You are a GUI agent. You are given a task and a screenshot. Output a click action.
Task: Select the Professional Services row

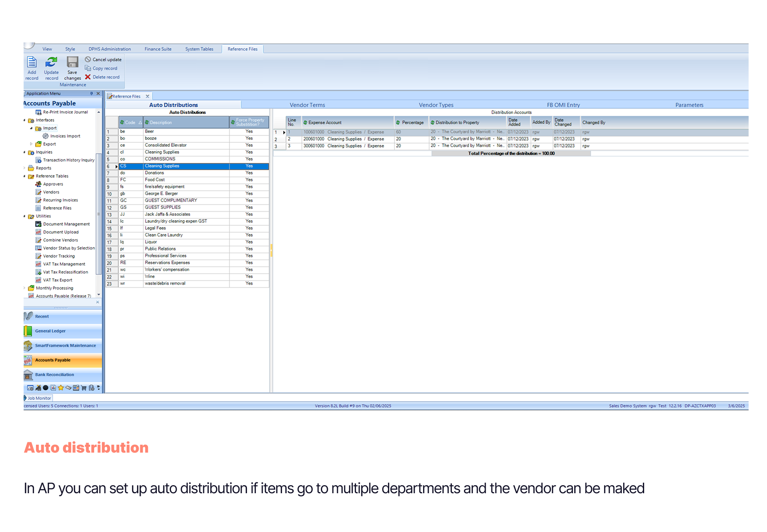tap(187, 256)
